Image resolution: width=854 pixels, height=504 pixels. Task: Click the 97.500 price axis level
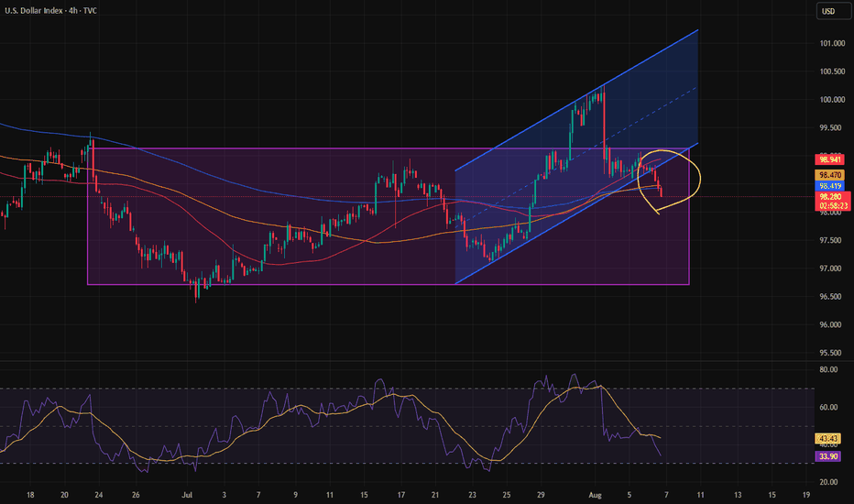pos(832,240)
